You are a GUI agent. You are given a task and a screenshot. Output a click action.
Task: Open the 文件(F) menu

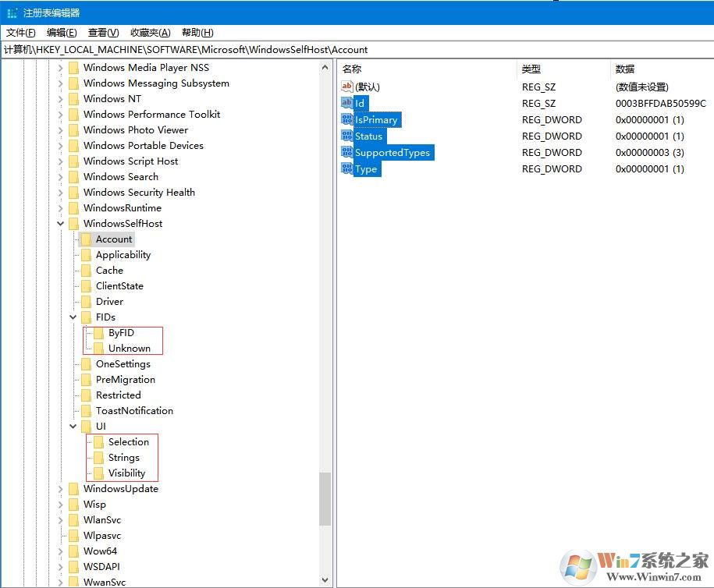(x=21, y=32)
